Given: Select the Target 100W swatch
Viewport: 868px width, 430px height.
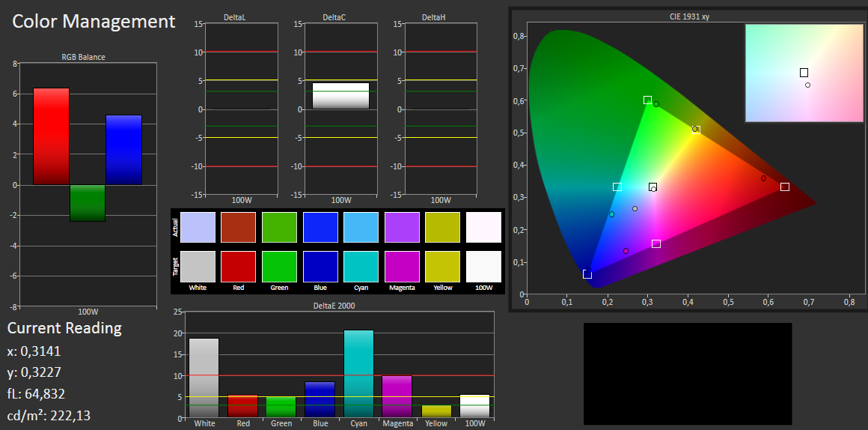Looking at the screenshot, I should coord(484,267).
